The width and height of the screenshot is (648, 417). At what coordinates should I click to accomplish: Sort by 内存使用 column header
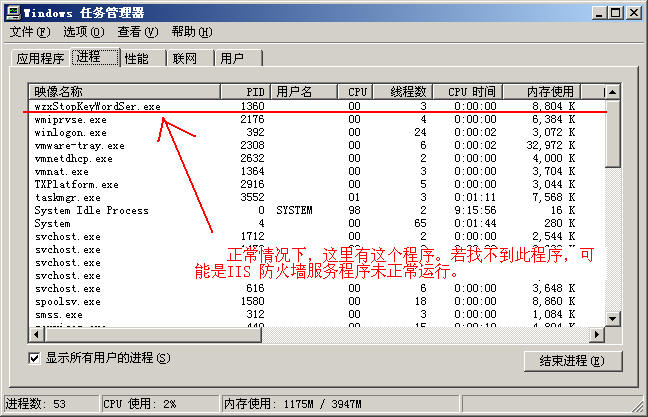tap(541, 91)
